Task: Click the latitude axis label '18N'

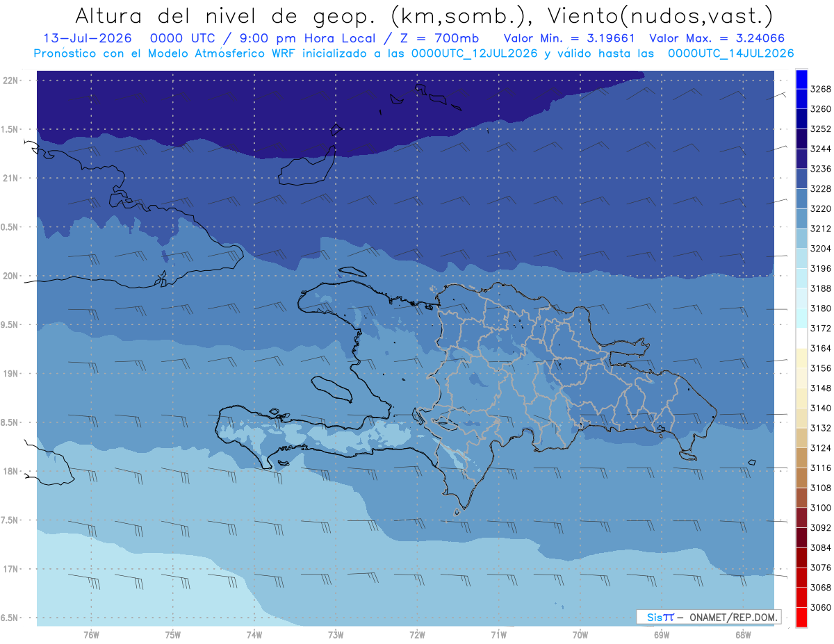Action: (x=12, y=472)
